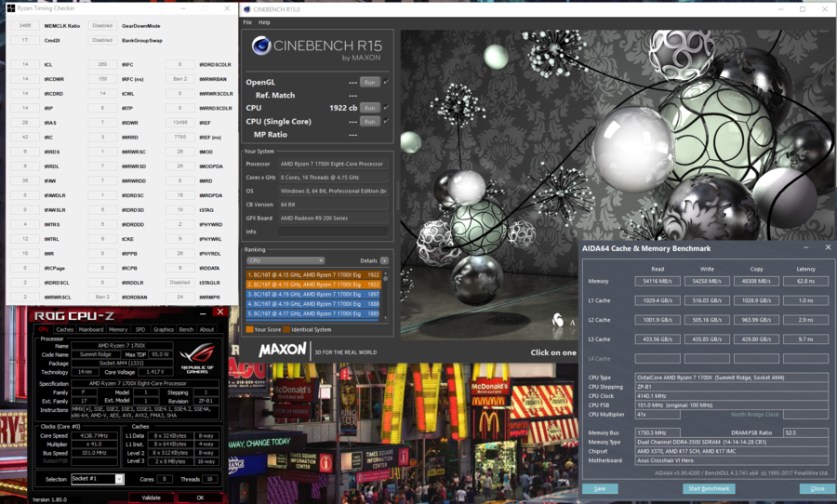Switch to the Bench tab in CPU-Z
Image resolution: width=837 pixels, height=504 pixels.
(x=186, y=329)
